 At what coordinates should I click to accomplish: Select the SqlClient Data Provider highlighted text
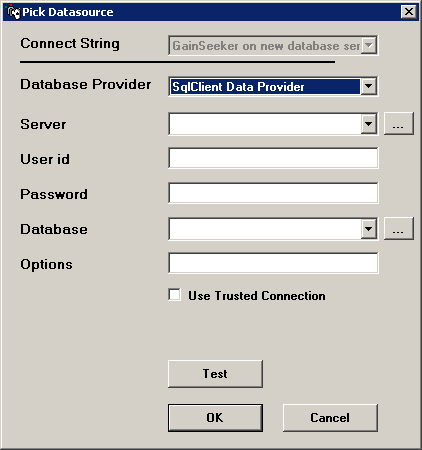click(x=238, y=87)
